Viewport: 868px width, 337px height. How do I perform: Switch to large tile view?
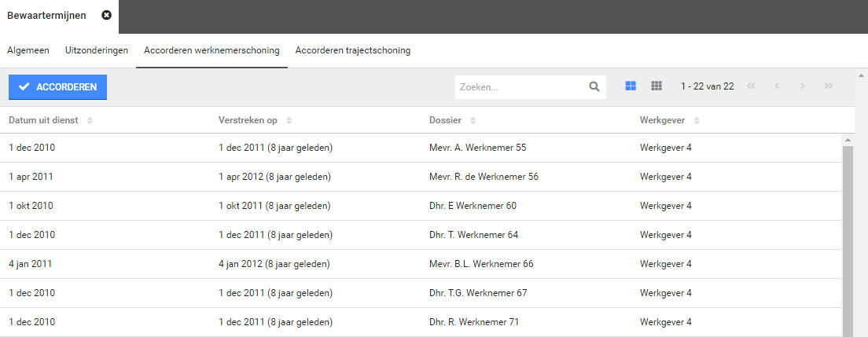[x=631, y=86]
